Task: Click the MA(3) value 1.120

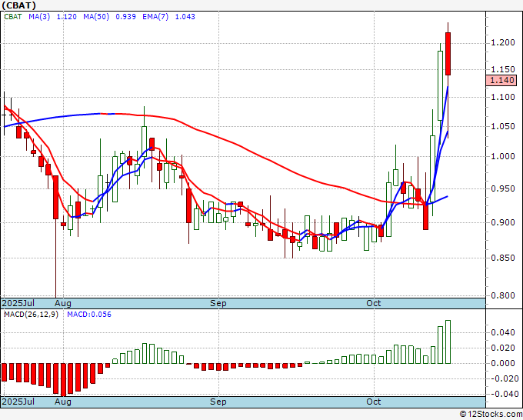Action: tap(66, 17)
